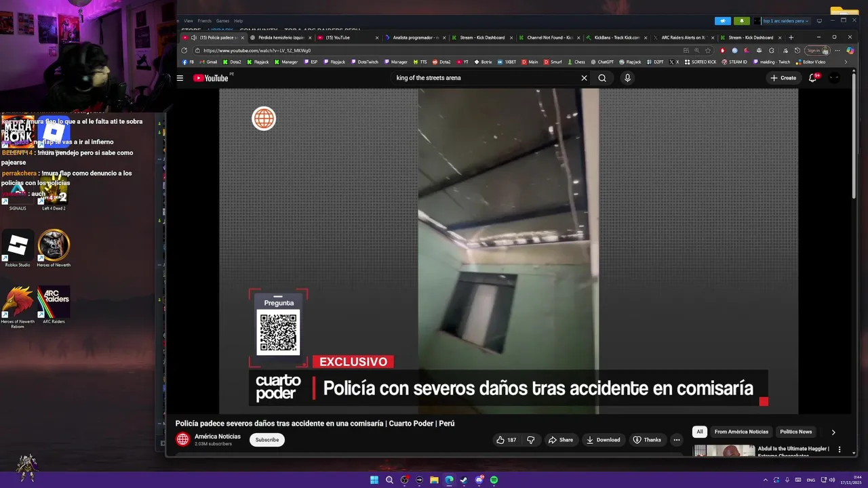868x488 pixels.
Task: Switch to Channel Not Found Kick tab
Action: (x=549, y=38)
